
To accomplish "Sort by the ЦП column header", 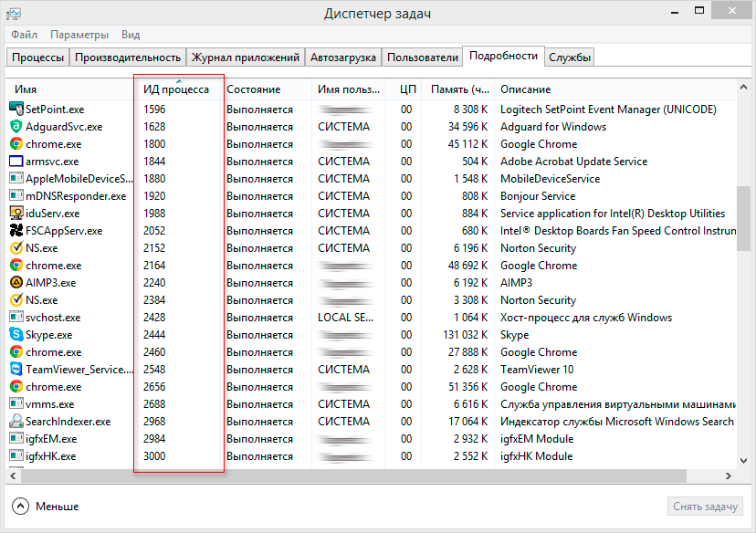I will 403,89.
